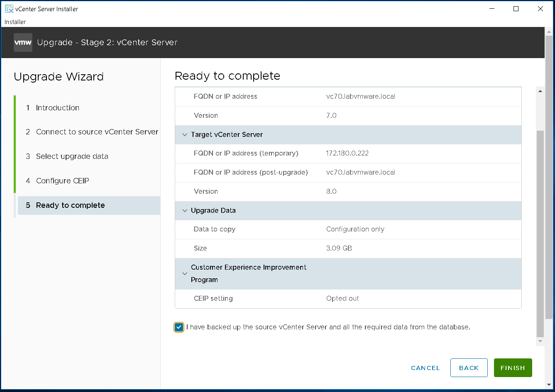Select the Ready to complete step

click(x=89, y=205)
